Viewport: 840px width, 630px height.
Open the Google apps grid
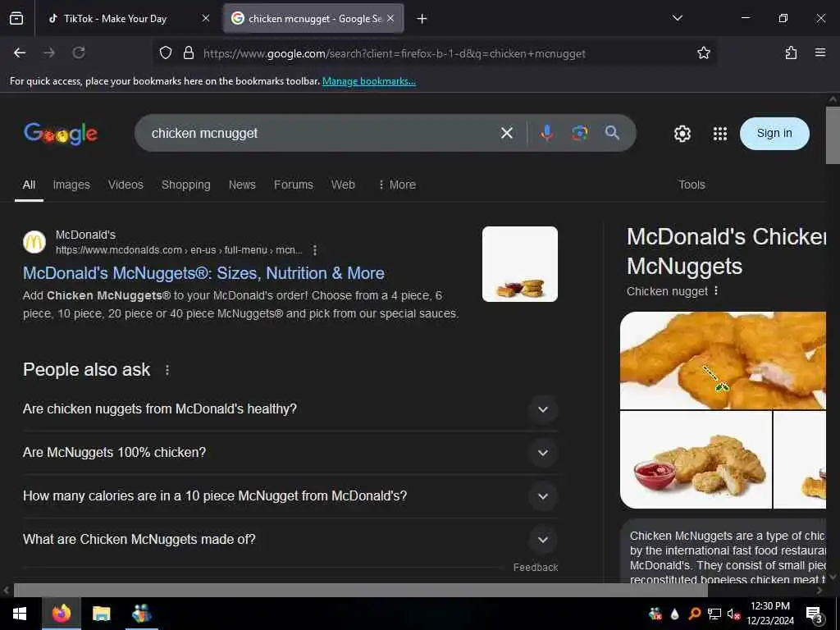[720, 134]
